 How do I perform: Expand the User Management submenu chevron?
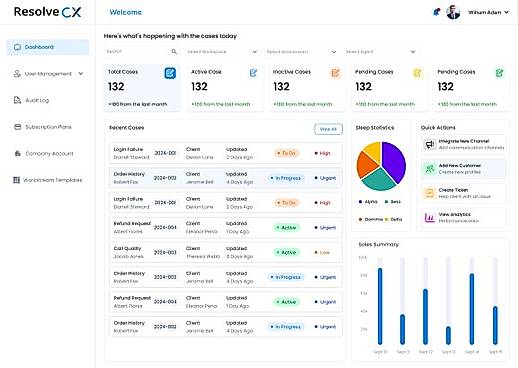tap(81, 74)
